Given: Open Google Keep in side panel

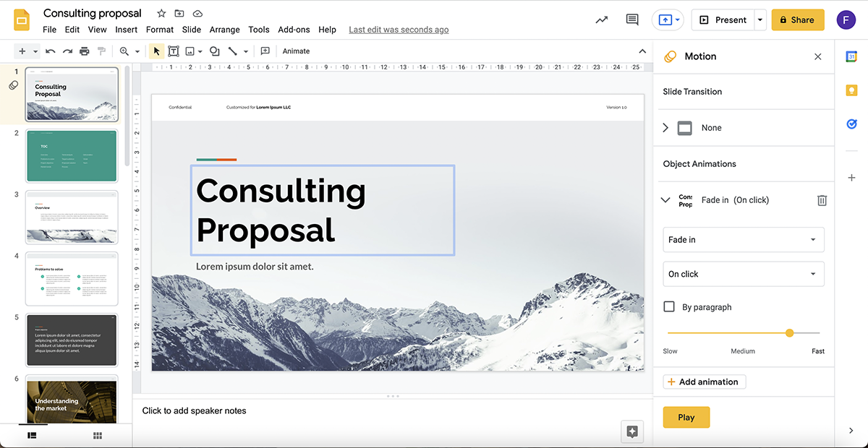Looking at the screenshot, I should (x=851, y=90).
